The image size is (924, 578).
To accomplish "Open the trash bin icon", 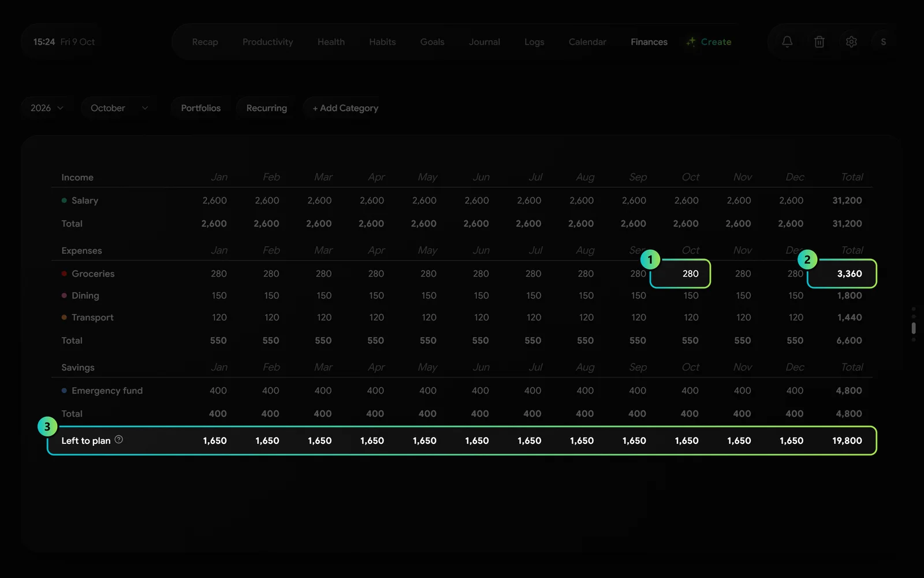I will tap(819, 42).
